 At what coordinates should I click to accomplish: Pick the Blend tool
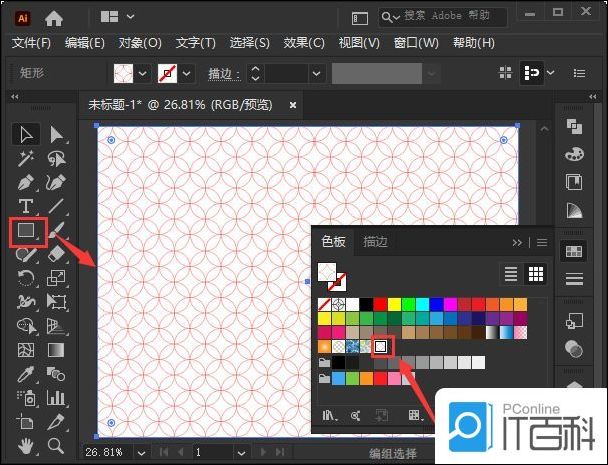click(x=57, y=374)
